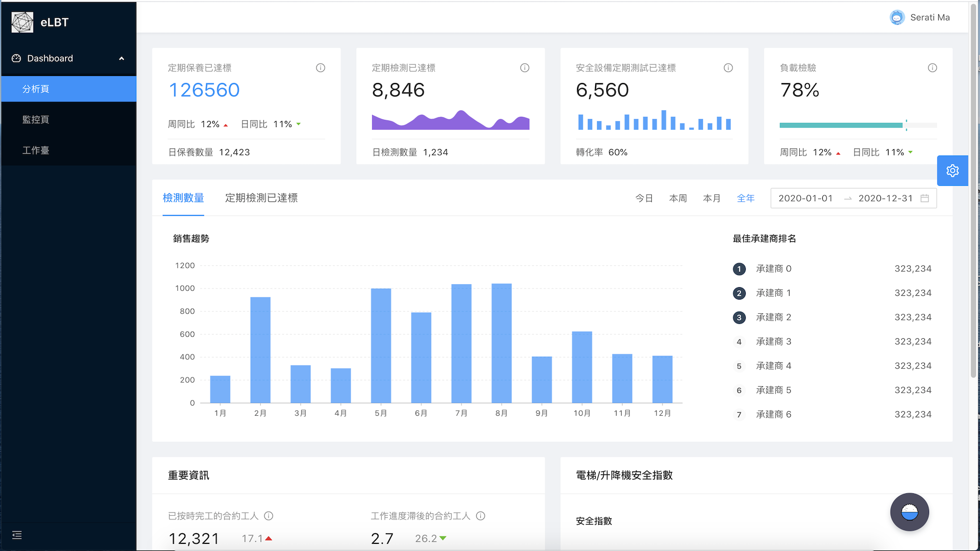The width and height of the screenshot is (980, 551).
Task: Switch to the 定期檢測已達標 tab
Action: pyautogui.click(x=261, y=198)
